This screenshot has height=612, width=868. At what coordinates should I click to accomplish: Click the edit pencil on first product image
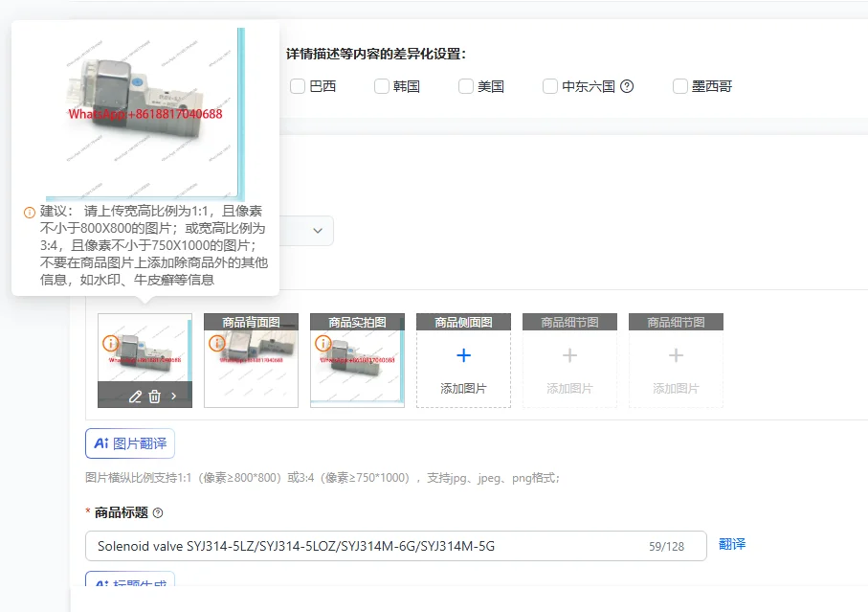point(135,397)
